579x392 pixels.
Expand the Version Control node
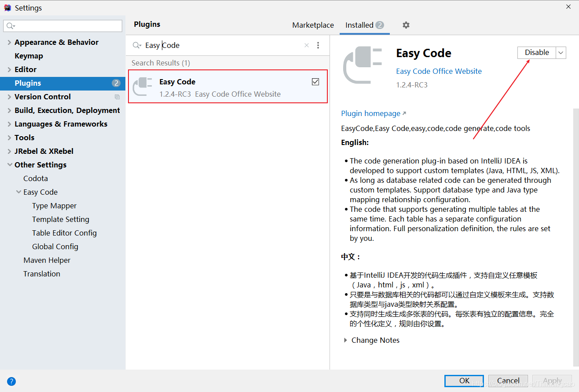point(9,97)
